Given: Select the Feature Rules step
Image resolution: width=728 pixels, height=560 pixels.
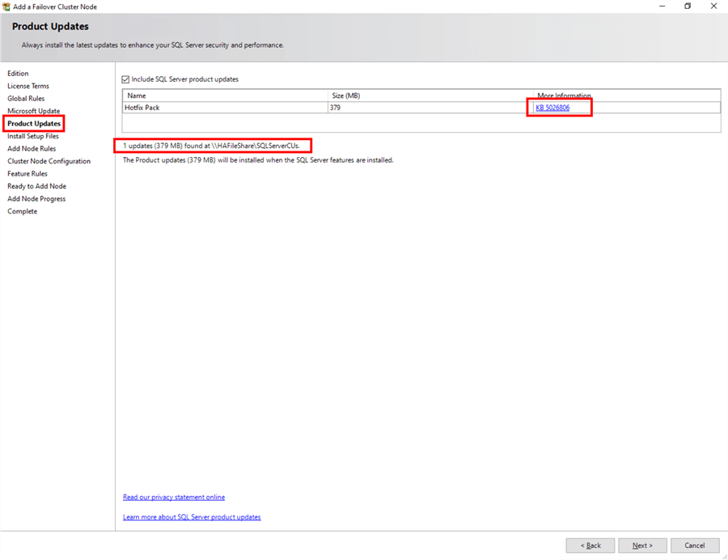Looking at the screenshot, I should pos(28,174).
